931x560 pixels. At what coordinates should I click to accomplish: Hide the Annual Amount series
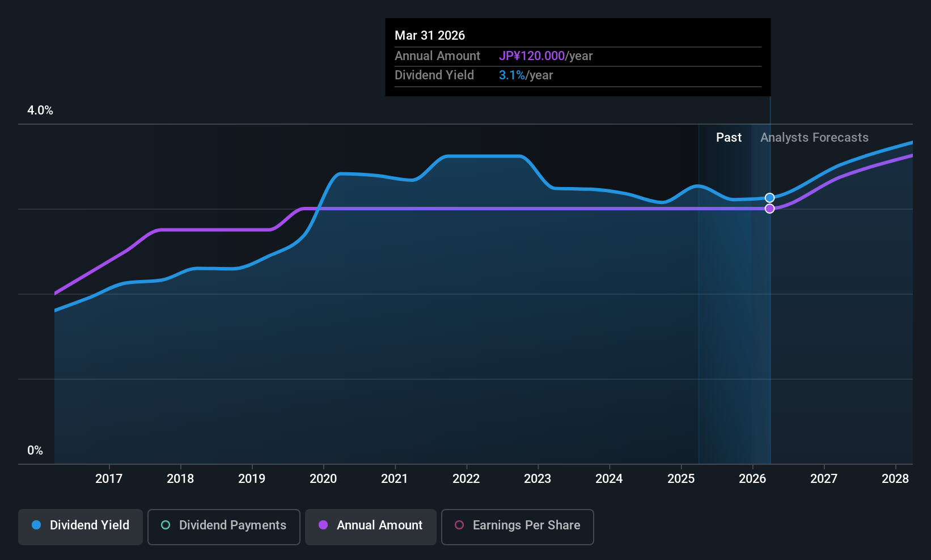point(371,525)
